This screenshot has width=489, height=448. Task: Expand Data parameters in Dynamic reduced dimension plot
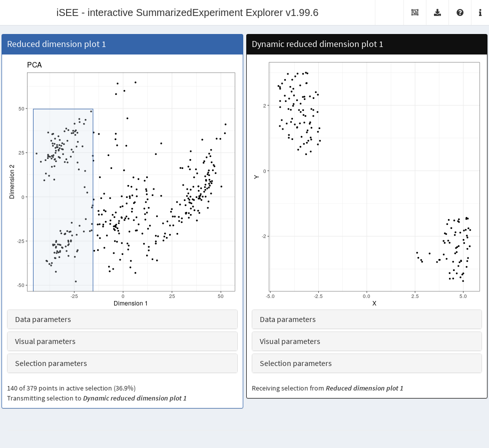(x=366, y=319)
